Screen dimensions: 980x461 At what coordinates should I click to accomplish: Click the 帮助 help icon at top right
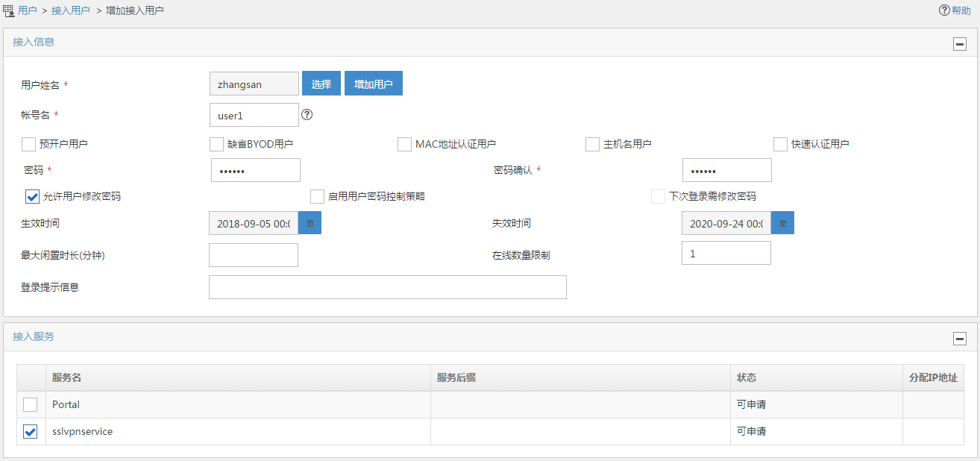point(944,10)
